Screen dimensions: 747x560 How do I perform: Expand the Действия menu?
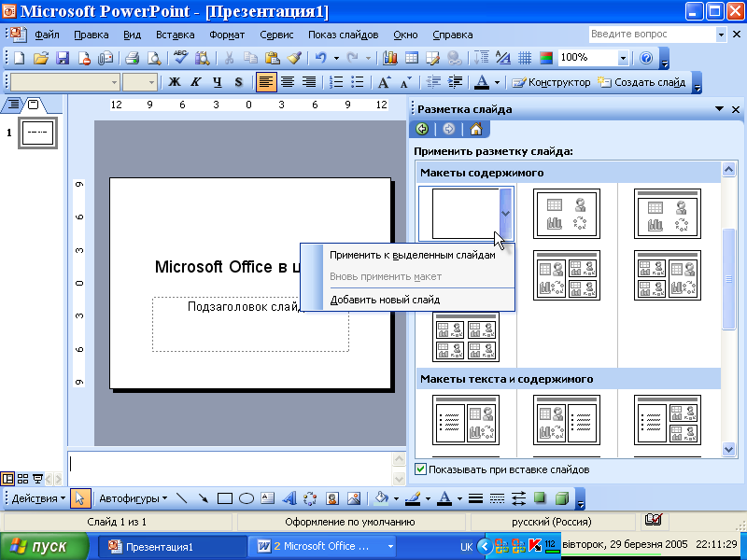click(x=38, y=498)
